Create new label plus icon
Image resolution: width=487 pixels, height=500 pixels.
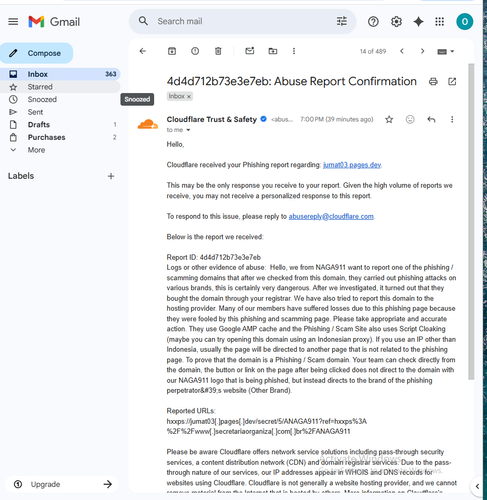pyautogui.click(x=111, y=176)
